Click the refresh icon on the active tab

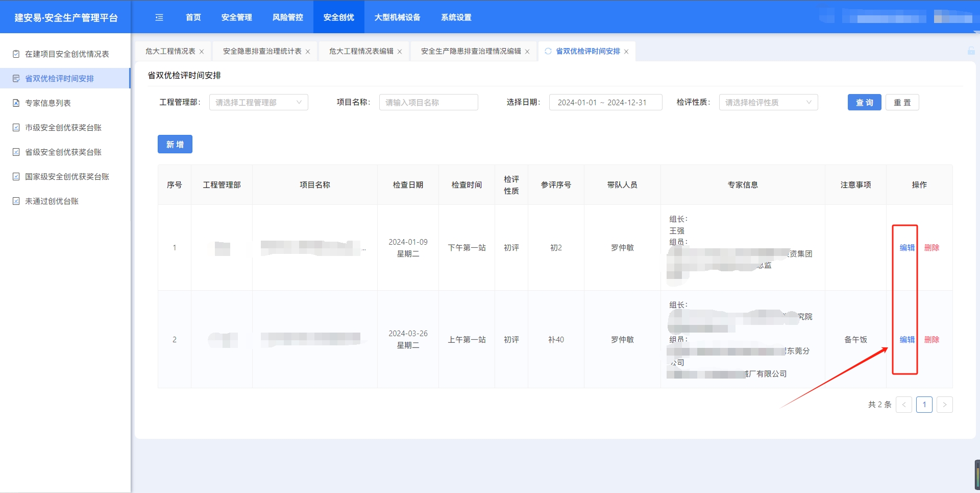tap(548, 51)
